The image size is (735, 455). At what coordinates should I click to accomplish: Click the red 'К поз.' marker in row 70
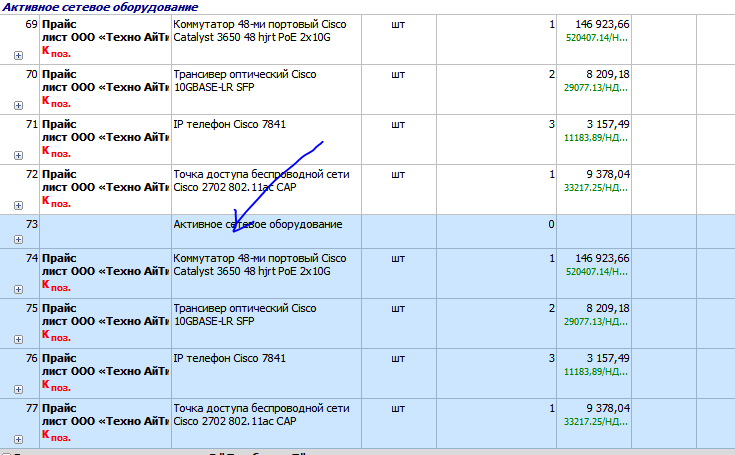56,102
